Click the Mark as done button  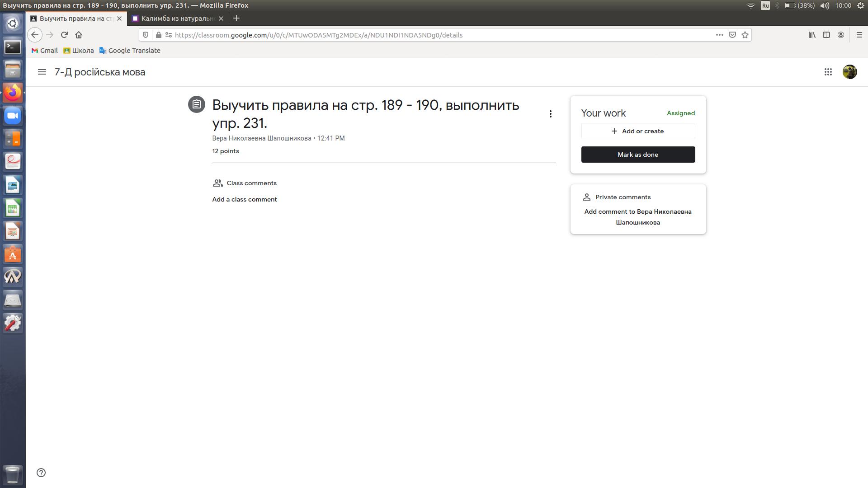(x=638, y=155)
